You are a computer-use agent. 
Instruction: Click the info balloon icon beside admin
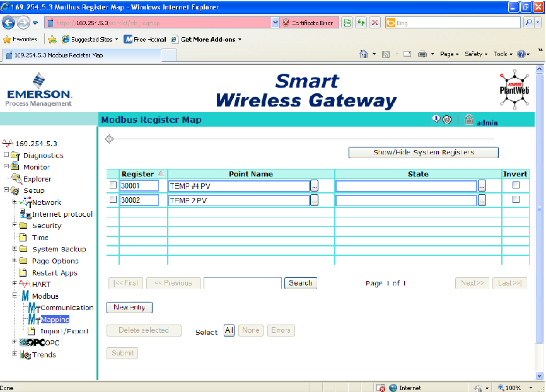point(436,119)
